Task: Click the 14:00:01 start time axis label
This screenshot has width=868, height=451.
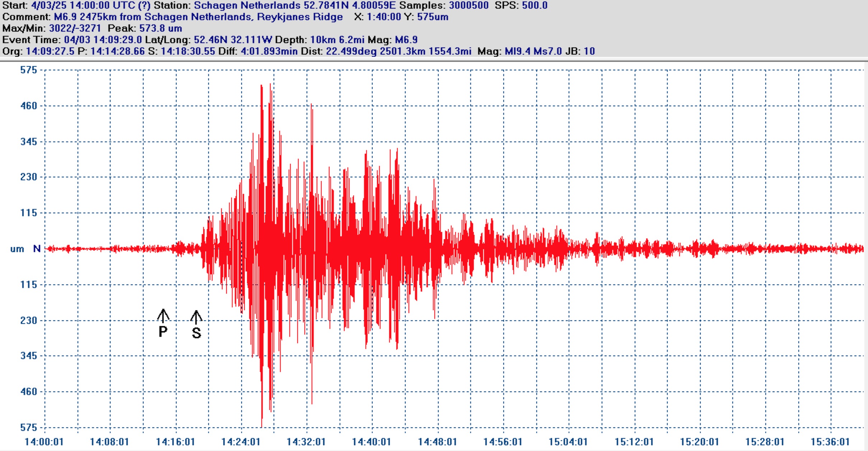Action: (44, 442)
